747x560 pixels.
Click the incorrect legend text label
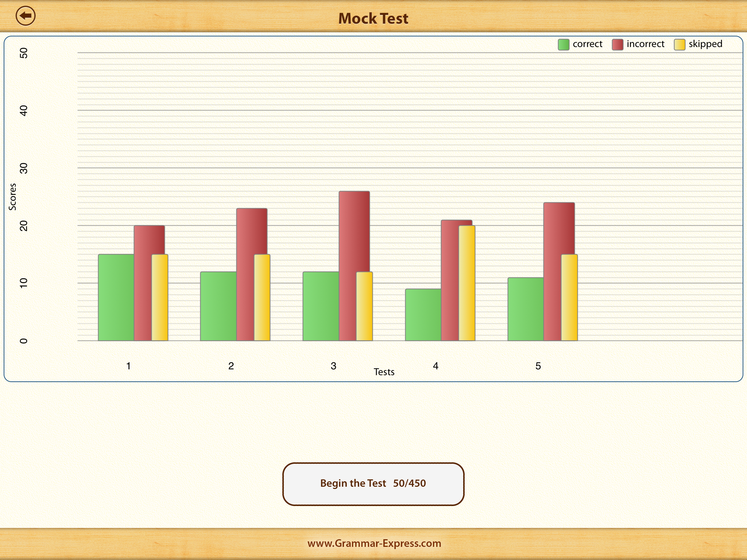(645, 44)
